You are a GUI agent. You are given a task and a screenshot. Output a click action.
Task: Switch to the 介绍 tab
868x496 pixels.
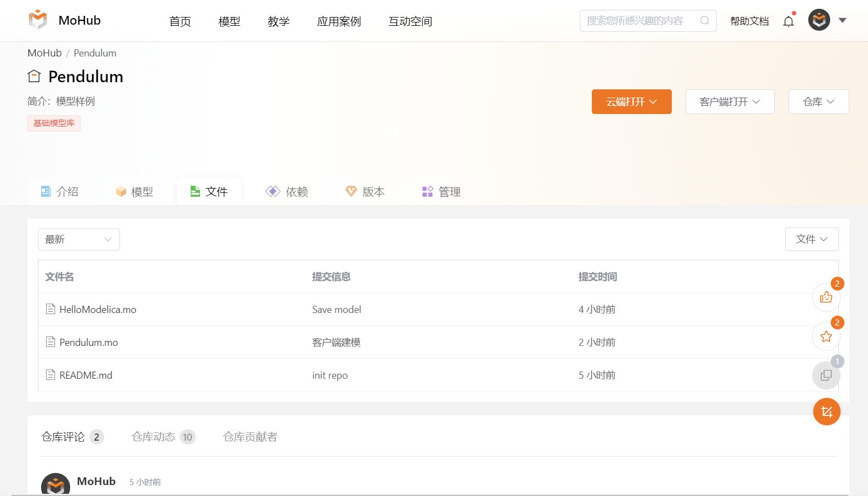coord(60,191)
